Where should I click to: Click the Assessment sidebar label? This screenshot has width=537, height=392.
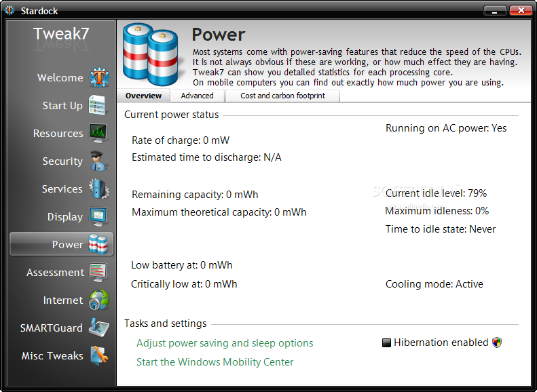56,273
